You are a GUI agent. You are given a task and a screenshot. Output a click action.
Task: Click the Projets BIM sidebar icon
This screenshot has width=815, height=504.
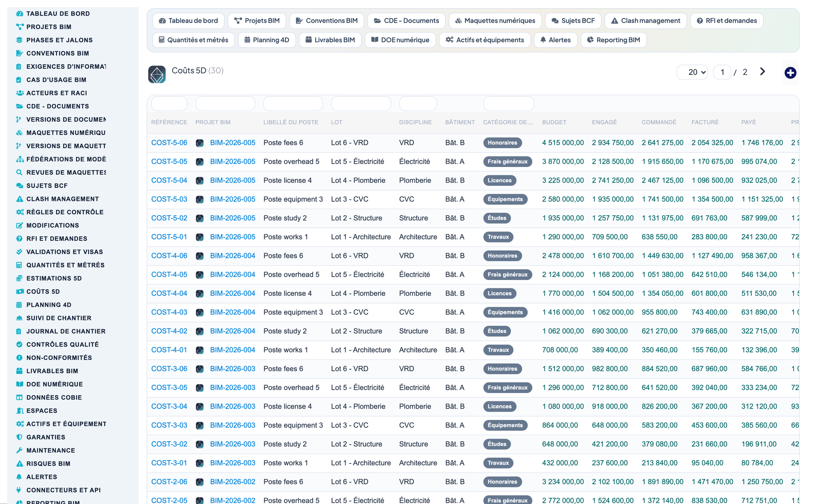pyautogui.click(x=19, y=27)
